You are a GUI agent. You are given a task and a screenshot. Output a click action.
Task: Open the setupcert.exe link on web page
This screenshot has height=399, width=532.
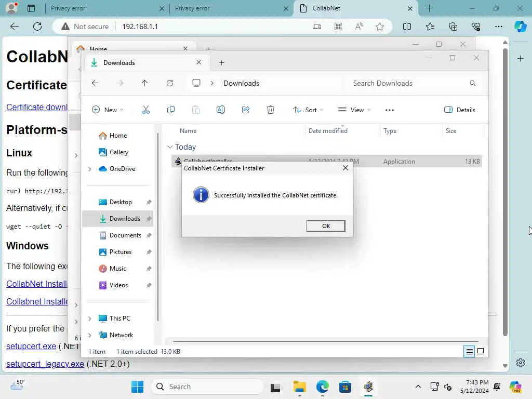click(31, 346)
